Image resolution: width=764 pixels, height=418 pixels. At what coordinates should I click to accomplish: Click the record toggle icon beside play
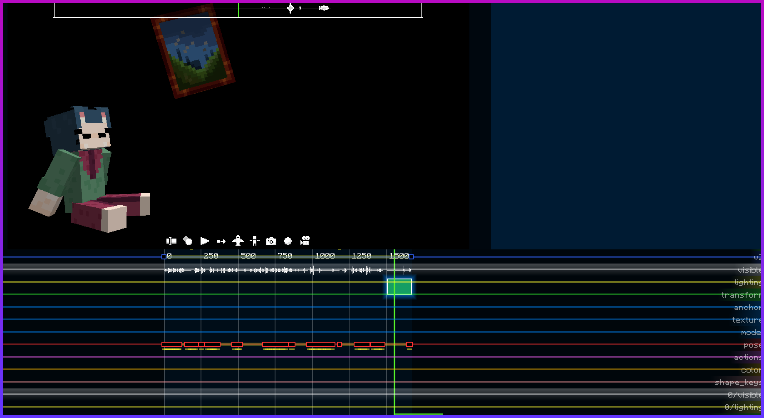[188, 241]
